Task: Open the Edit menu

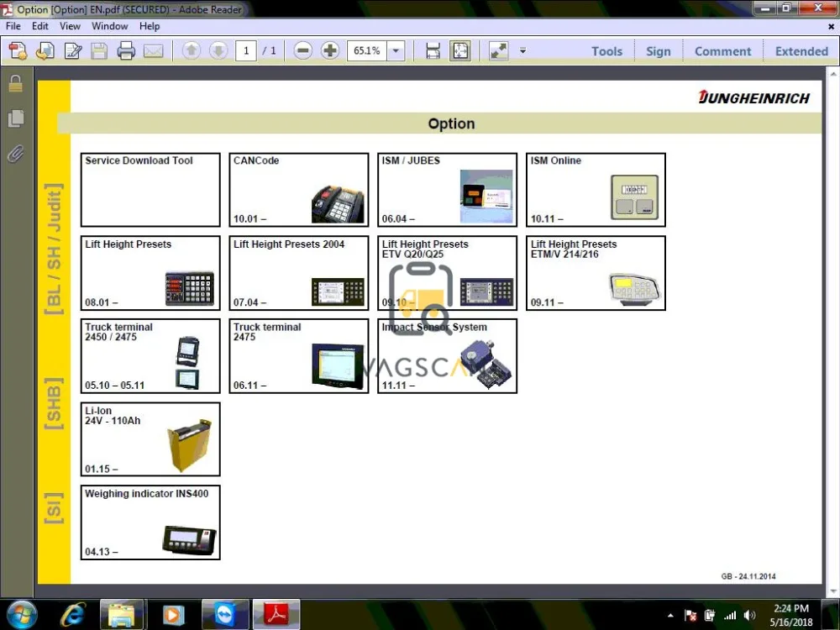Action: (x=39, y=26)
